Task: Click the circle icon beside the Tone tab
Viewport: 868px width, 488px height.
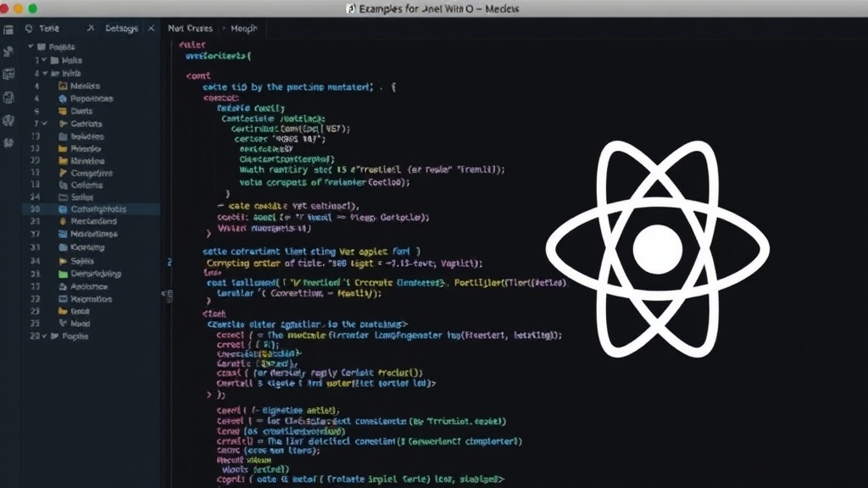Action: click(x=29, y=28)
